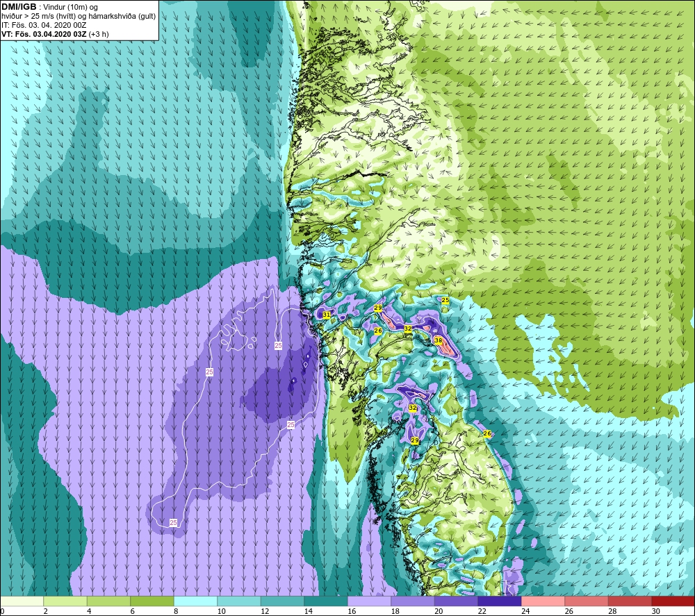Click the legend scale number 8
The width and height of the screenshot is (695, 616).
176,611
